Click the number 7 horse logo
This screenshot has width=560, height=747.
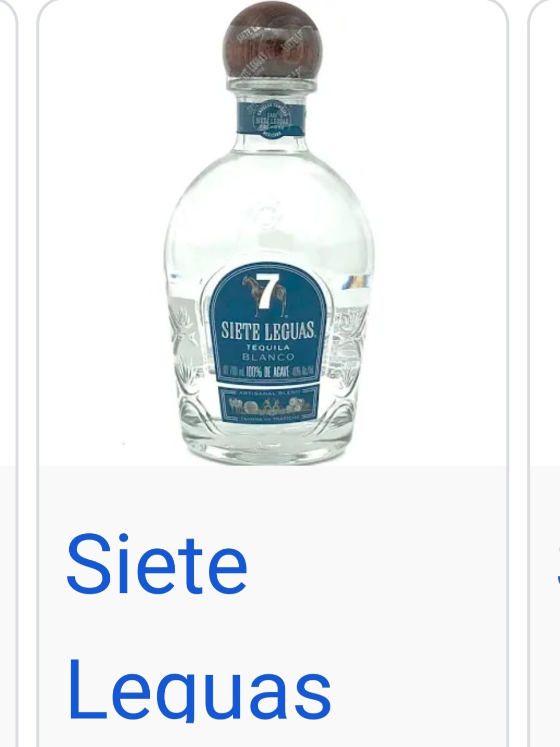(x=265, y=294)
